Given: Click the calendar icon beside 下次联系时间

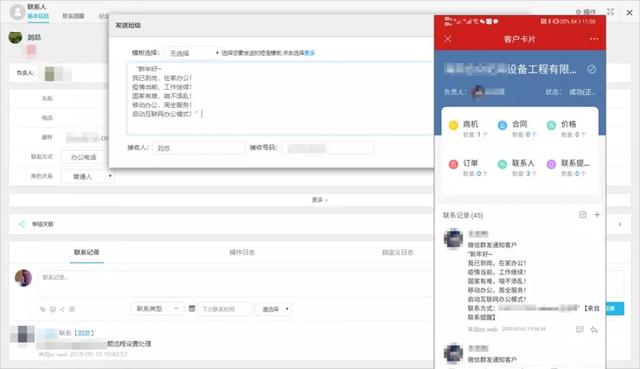Looking at the screenshot, I should click(192, 309).
